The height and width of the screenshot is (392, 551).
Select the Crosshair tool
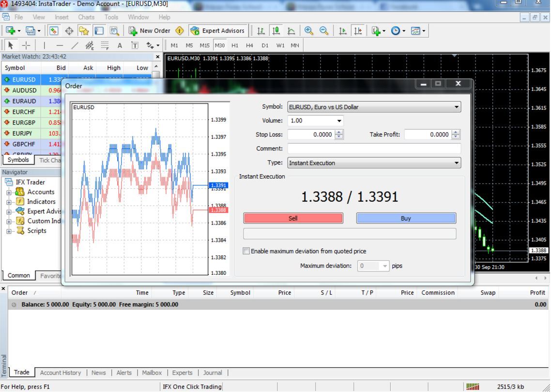click(x=26, y=45)
